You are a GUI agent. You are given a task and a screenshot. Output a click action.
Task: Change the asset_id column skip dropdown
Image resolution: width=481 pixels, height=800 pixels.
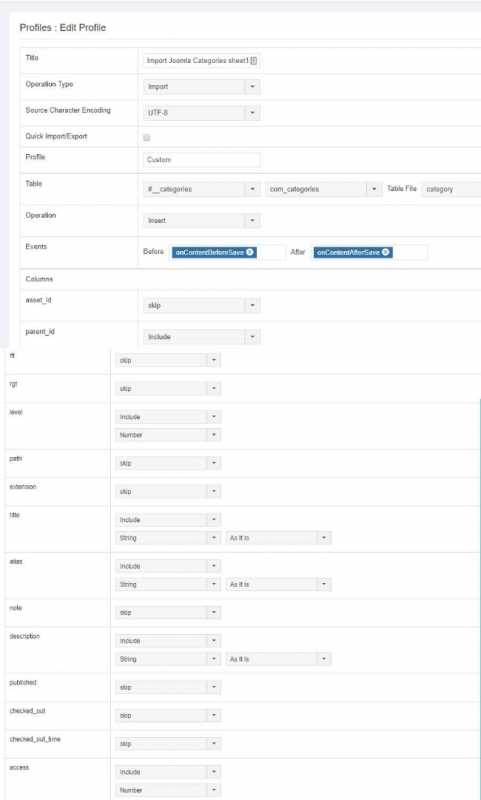(201, 306)
